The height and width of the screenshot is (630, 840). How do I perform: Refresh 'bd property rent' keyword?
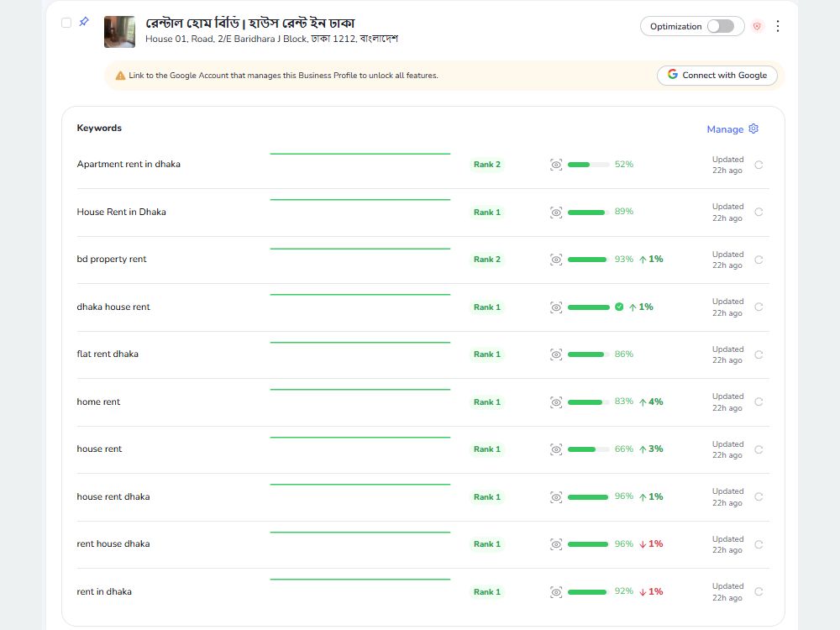point(759,260)
